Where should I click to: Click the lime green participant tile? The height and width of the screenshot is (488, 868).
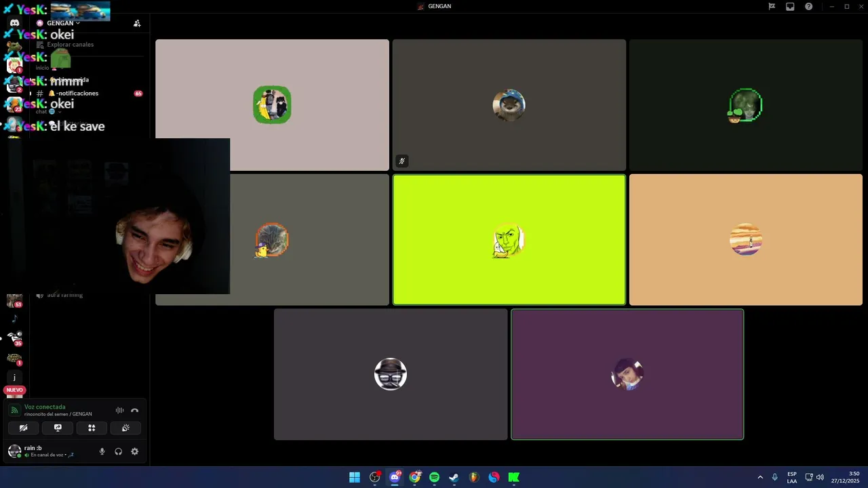point(509,240)
